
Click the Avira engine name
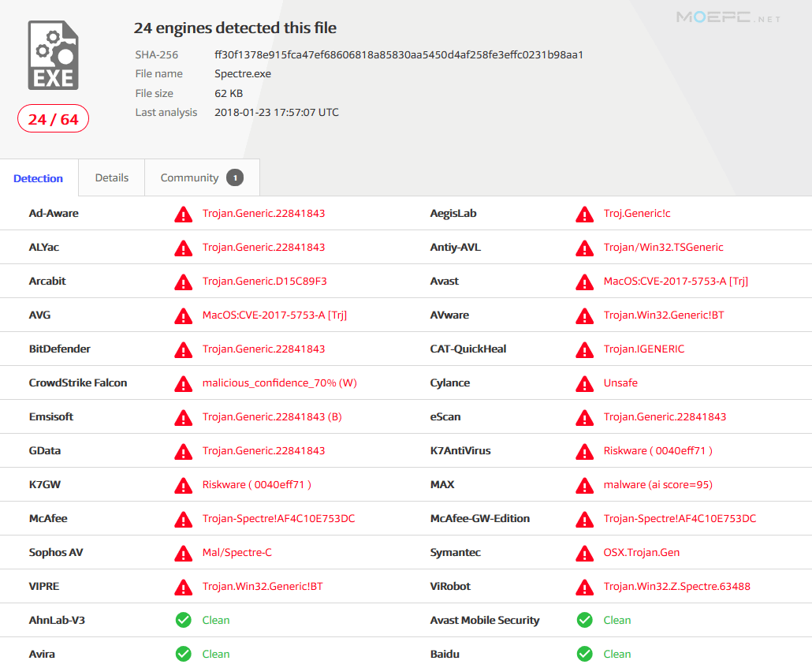tap(42, 654)
